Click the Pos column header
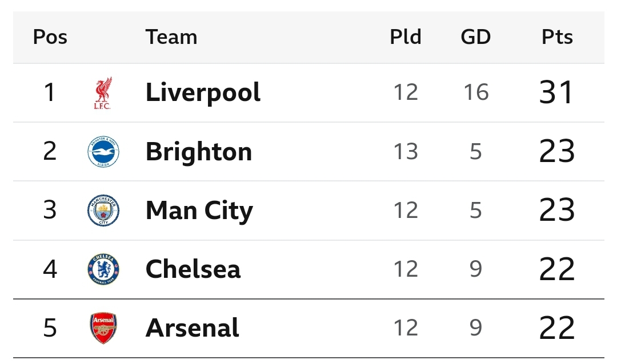The height and width of the screenshot is (364, 617). (50, 37)
